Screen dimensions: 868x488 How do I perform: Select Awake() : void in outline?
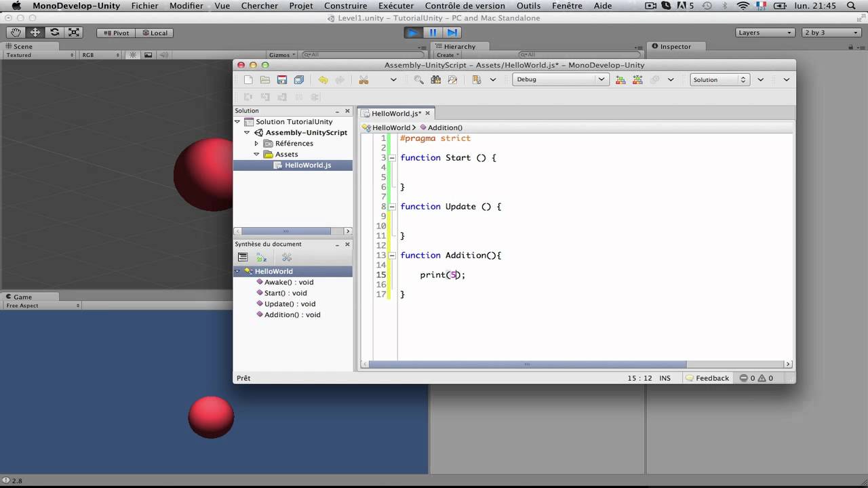[289, 282]
